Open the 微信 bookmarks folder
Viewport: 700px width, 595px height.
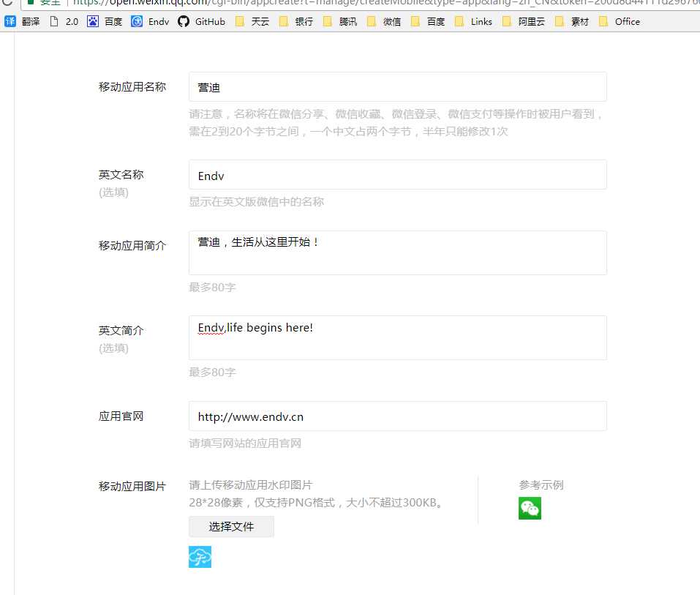click(x=384, y=21)
